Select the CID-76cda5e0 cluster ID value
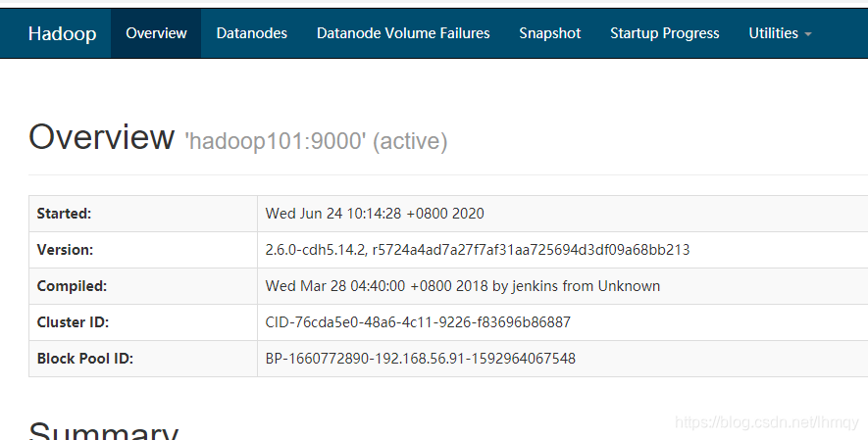Screen dimensions: 868x440 click(418, 322)
